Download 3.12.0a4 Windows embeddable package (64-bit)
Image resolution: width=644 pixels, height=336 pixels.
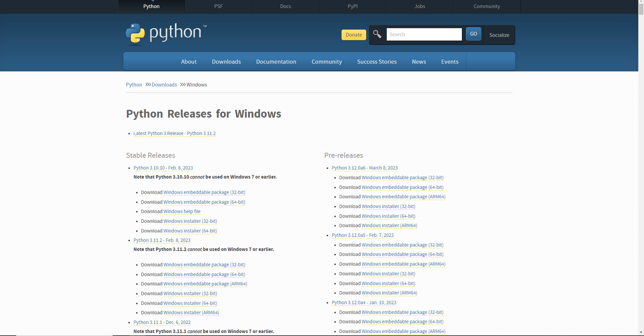[403, 322]
